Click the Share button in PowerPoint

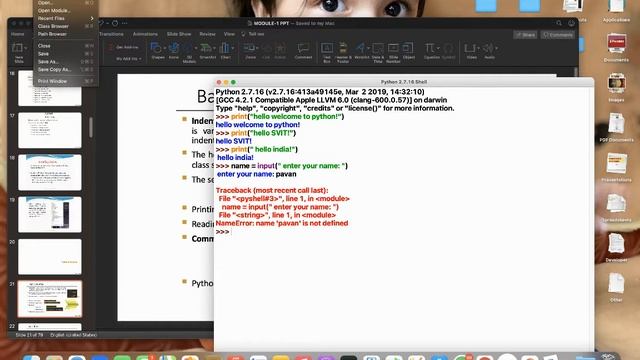[525, 35]
